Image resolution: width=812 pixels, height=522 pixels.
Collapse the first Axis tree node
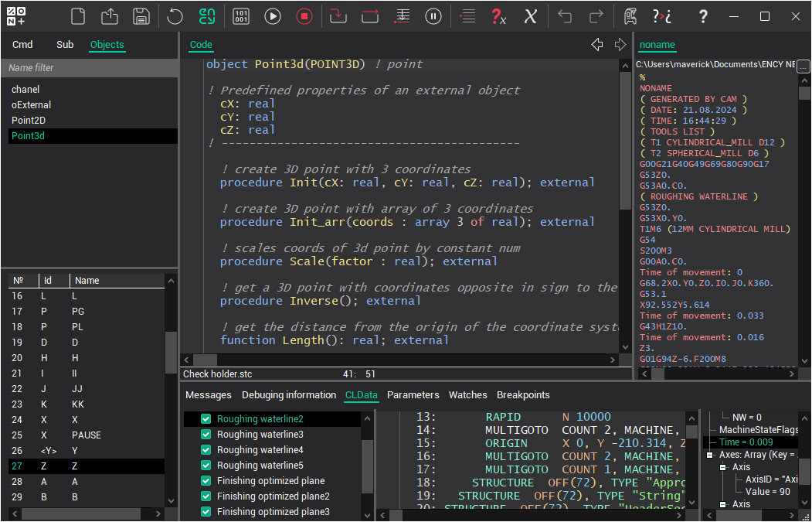(724, 467)
